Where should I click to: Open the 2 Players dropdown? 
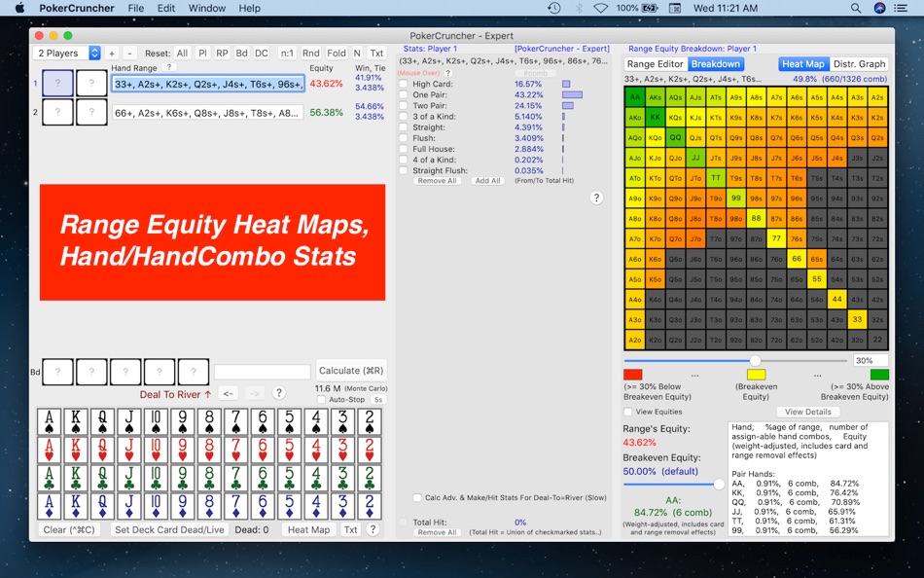pos(67,54)
